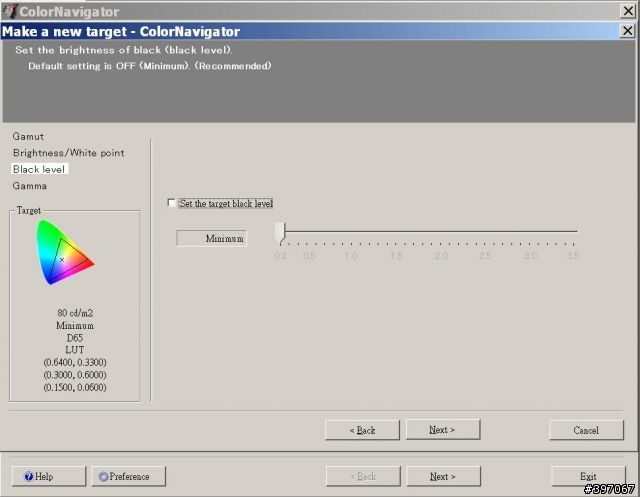The height and width of the screenshot is (497, 640).
Task: Click the wizard '< Back' button
Action: tap(362, 430)
